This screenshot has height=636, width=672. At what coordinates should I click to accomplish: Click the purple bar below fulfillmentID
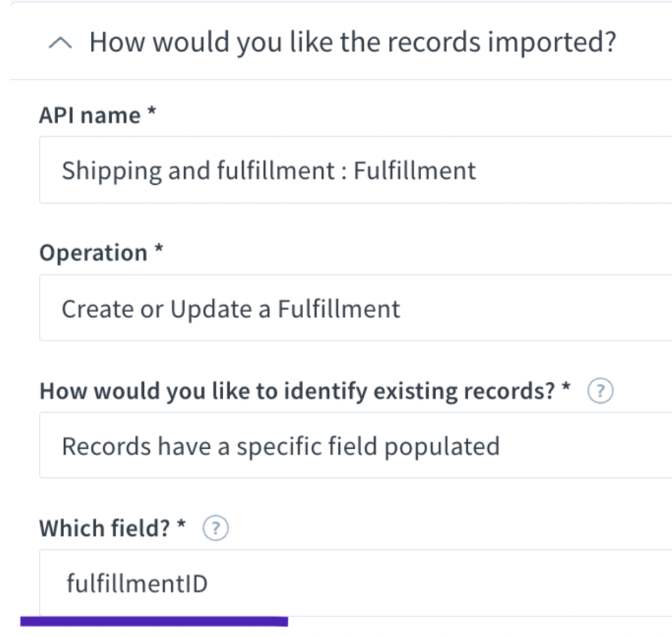click(154, 622)
